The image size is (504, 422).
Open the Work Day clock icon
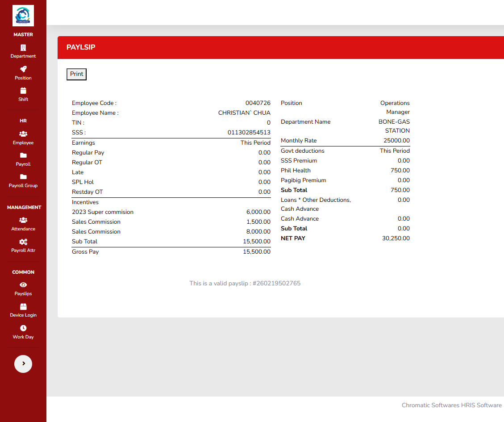coord(23,328)
